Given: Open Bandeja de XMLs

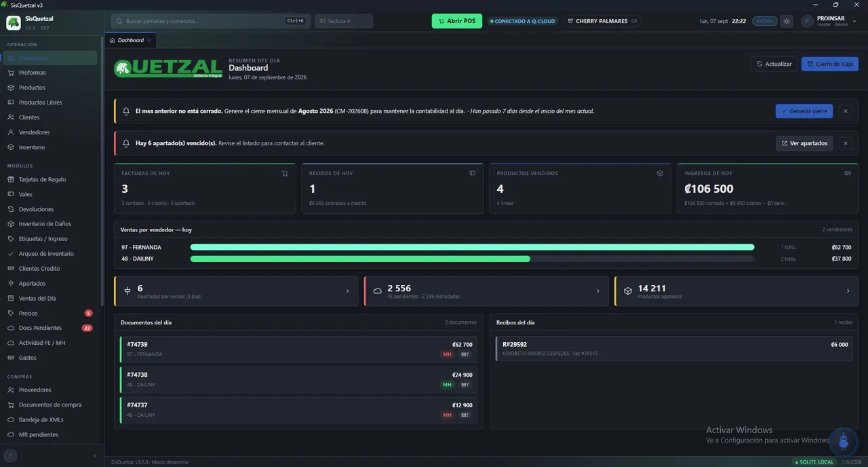Looking at the screenshot, I should 50,420.
